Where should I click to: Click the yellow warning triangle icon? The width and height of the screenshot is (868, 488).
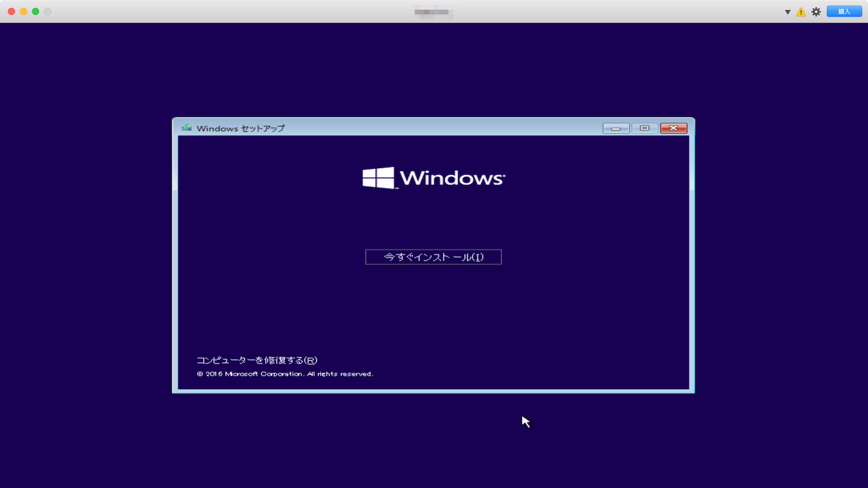click(801, 12)
